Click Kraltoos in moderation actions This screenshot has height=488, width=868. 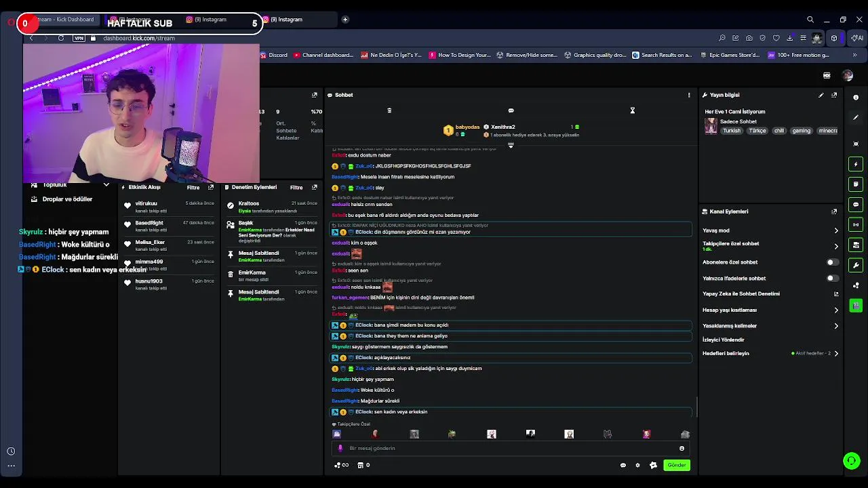point(249,203)
